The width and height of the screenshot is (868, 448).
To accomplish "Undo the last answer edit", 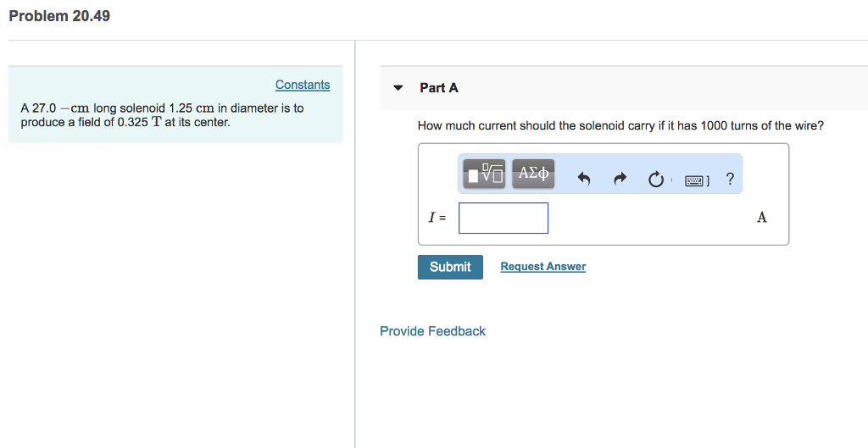I will point(584,179).
